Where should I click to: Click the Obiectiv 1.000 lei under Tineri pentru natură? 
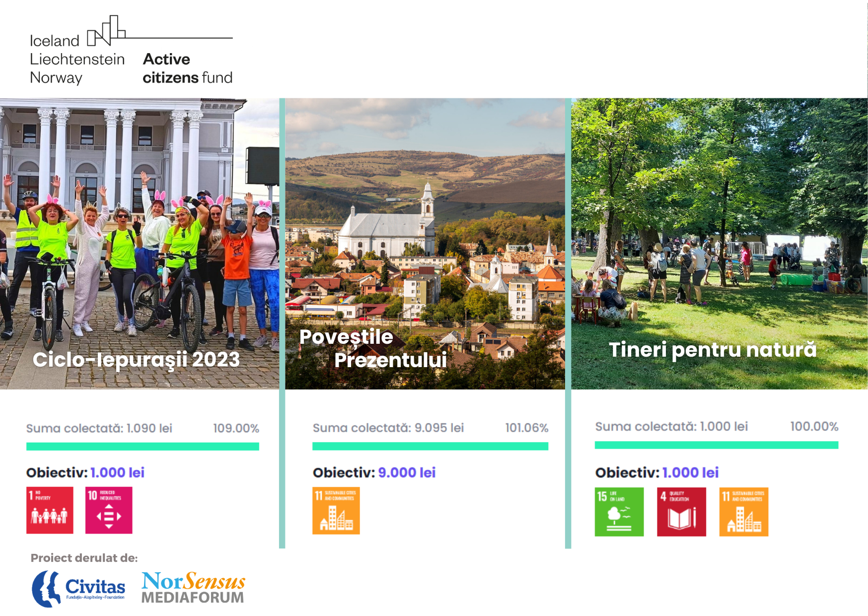click(x=657, y=472)
